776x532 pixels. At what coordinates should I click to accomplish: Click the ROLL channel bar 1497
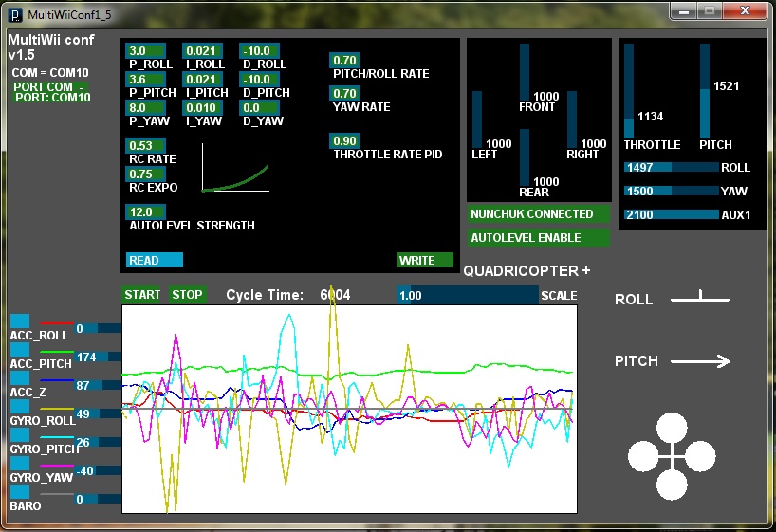(x=672, y=167)
